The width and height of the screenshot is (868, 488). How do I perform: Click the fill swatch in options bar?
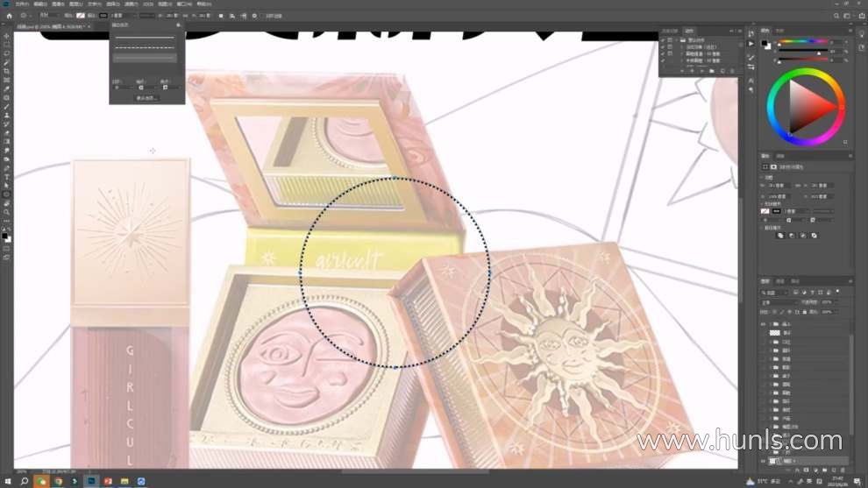coord(81,16)
